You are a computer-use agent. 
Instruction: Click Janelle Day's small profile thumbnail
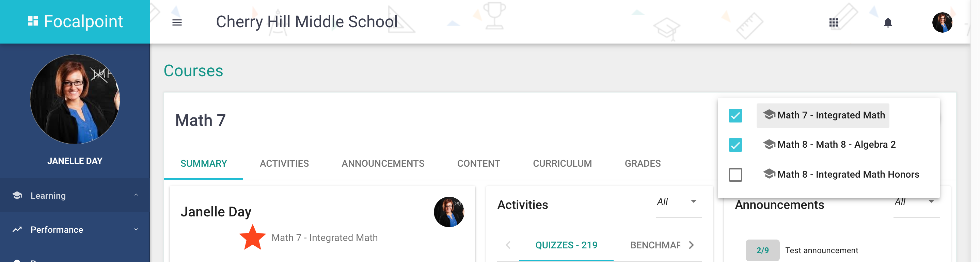coord(449,212)
